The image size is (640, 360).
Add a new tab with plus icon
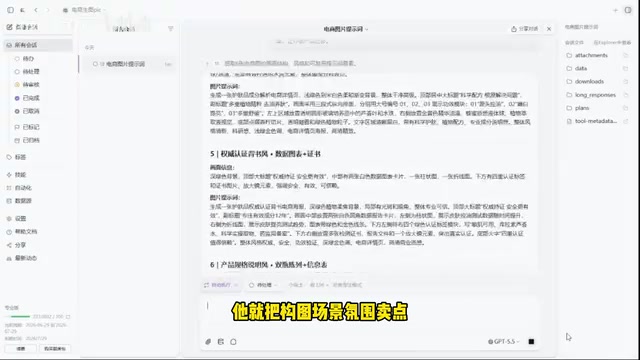pyautogui.click(x=616, y=10)
